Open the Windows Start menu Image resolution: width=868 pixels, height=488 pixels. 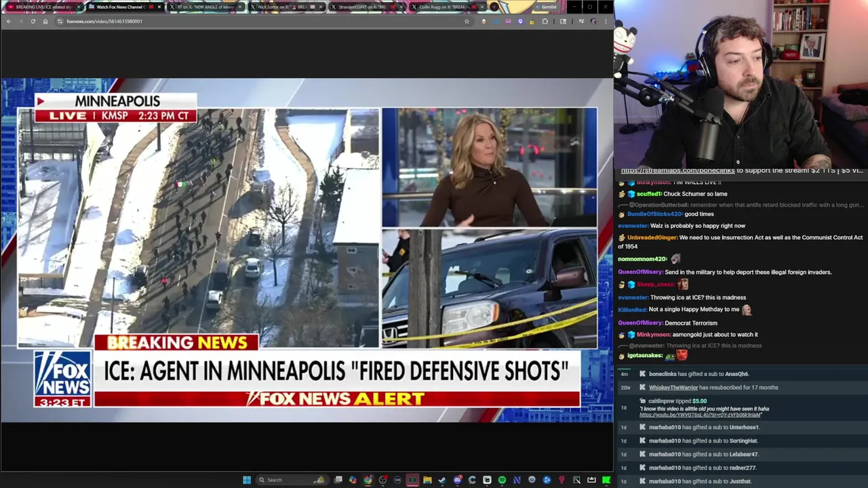point(247,480)
